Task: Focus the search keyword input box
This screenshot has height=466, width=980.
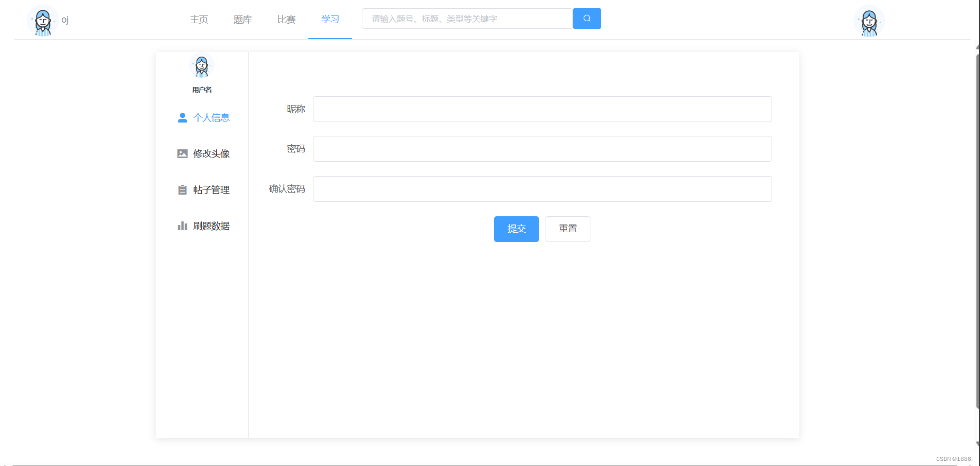Action: (467, 19)
